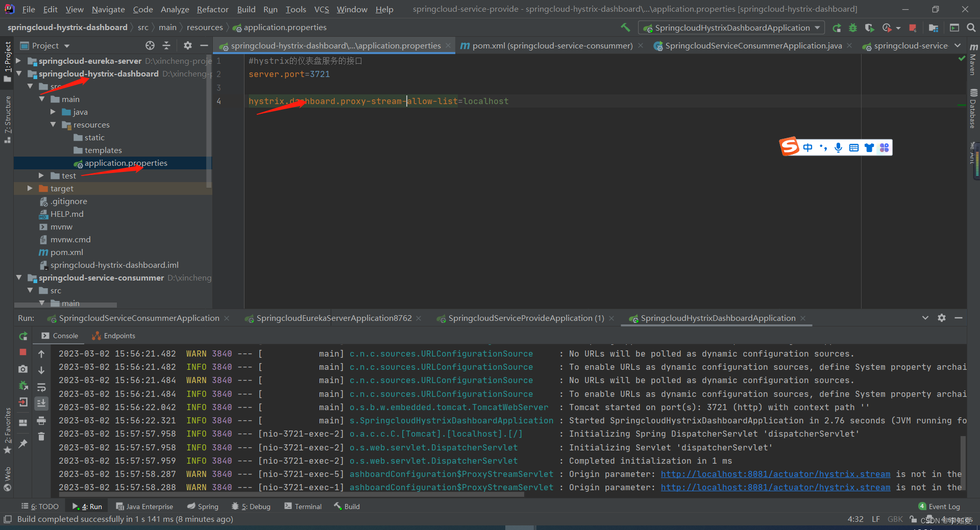This screenshot has height=530, width=980.
Task: Click the Exit icon in Run panel
Action: [23, 402]
